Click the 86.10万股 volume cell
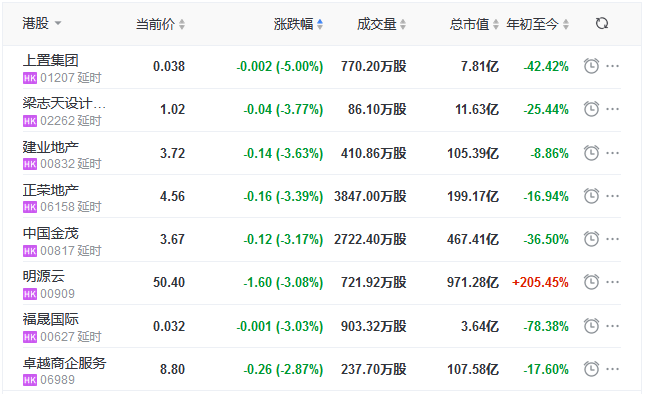The image size is (646, 394). 377,110
